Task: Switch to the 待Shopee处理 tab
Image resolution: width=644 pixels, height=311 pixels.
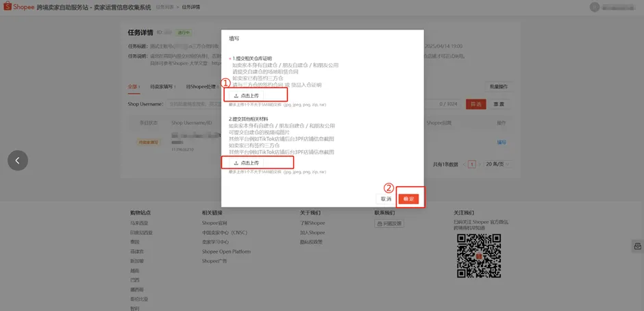Action: click(203, 87)
